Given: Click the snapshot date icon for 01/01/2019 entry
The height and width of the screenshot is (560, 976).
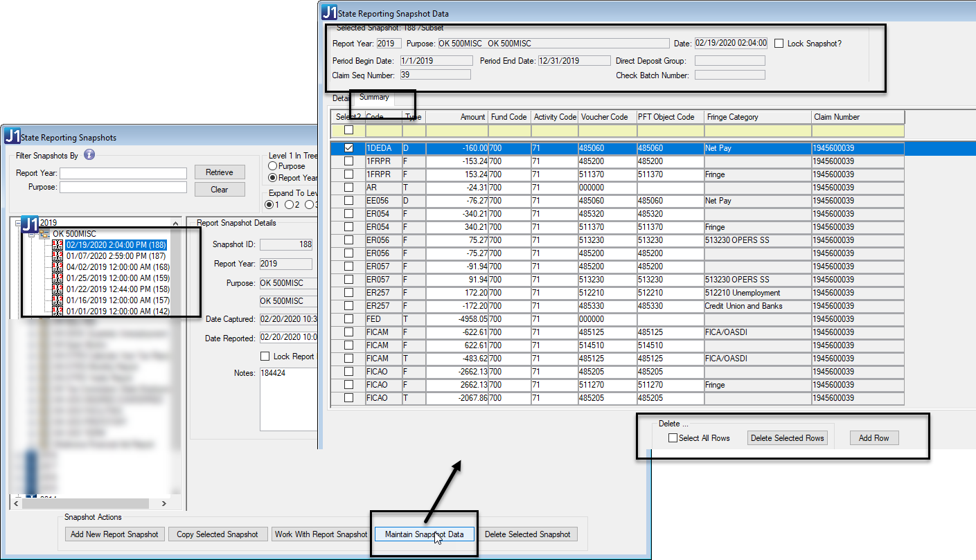Looking at the screenshot, I should 57,310.
